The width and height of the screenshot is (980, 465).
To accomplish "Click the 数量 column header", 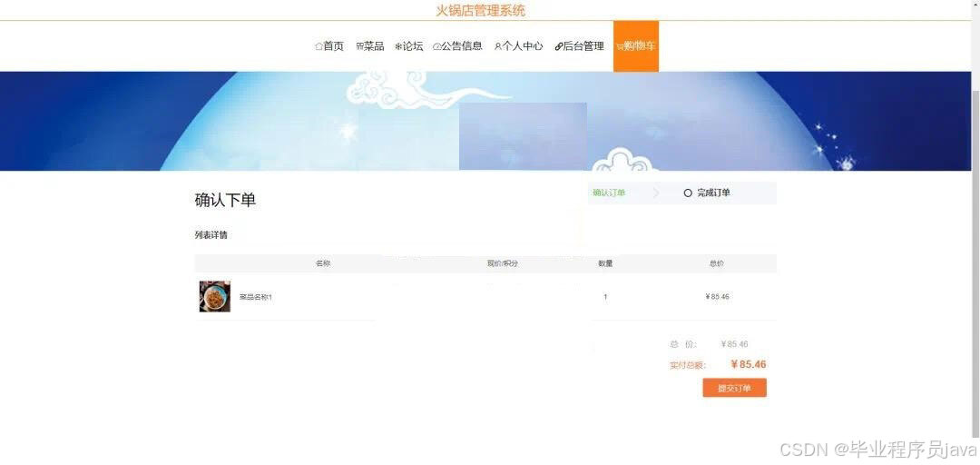I will tap(605, 263).
